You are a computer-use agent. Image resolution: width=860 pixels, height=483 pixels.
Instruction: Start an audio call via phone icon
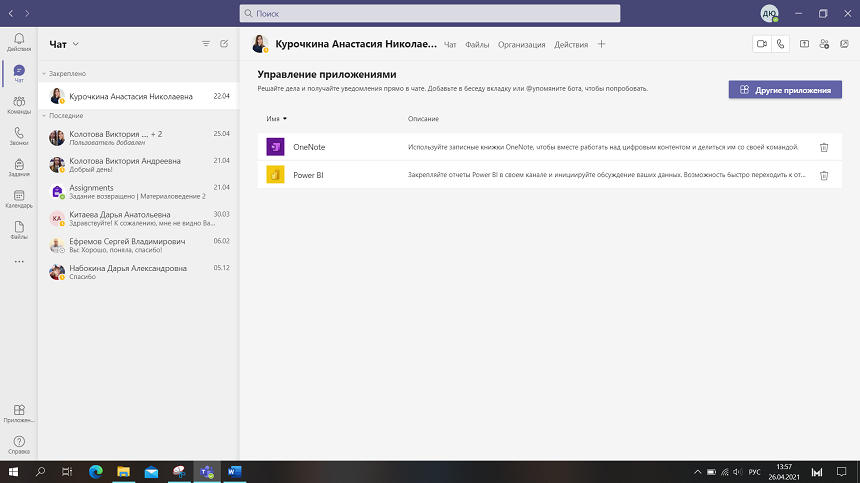[x=779, y=44]
